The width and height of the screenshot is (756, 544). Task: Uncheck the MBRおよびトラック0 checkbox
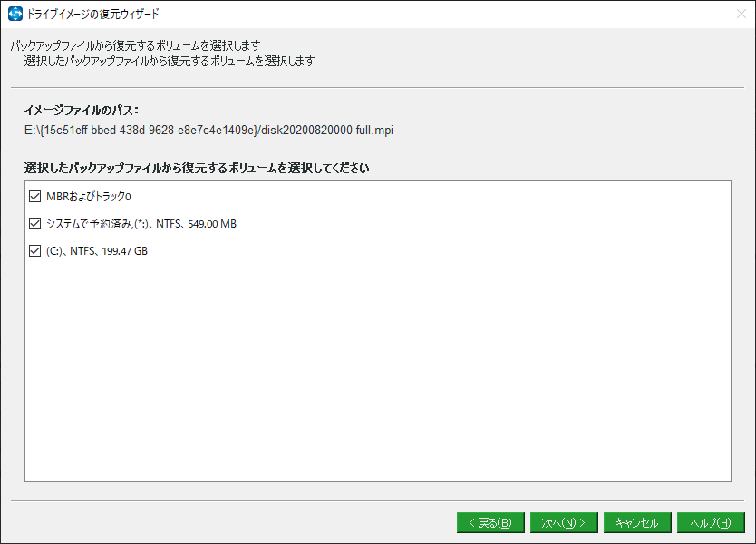pos(34,196)
